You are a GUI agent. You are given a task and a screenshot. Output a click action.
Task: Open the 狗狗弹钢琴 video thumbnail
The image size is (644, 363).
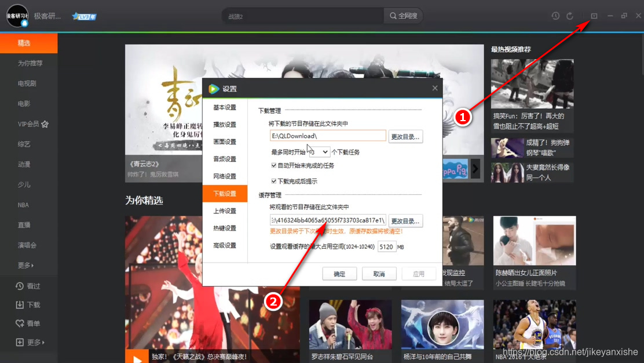point(507,148)
